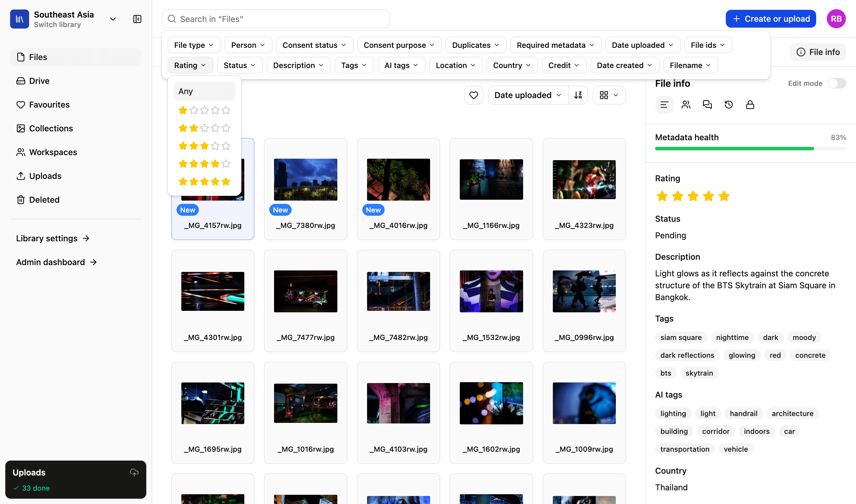
Task: Open Uploads in the sidebar
Action: tap(75, 176)
